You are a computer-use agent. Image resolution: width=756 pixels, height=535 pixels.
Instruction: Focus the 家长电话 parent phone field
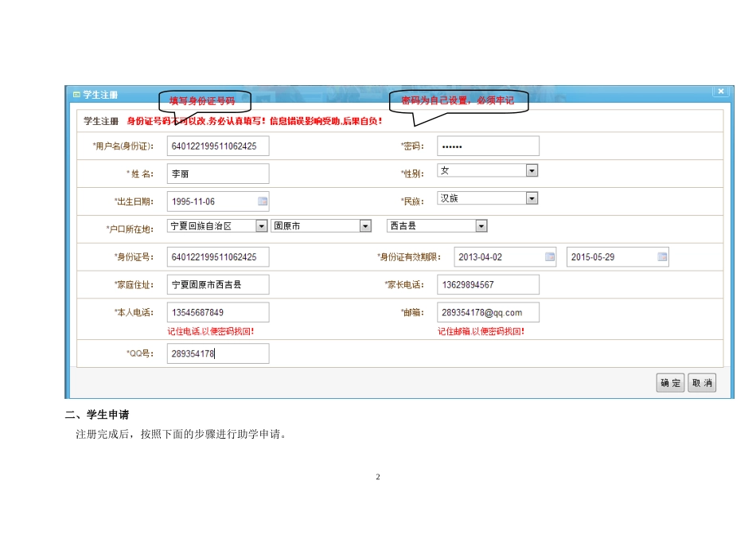pyautogui.click(x=488, y=285)
